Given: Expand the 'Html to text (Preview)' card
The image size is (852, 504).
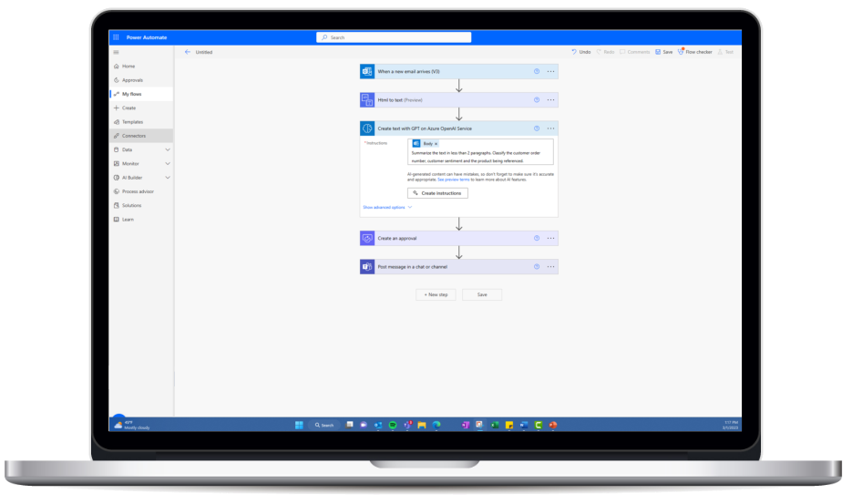Looking at the screenshot, I should tap(458, 100).
